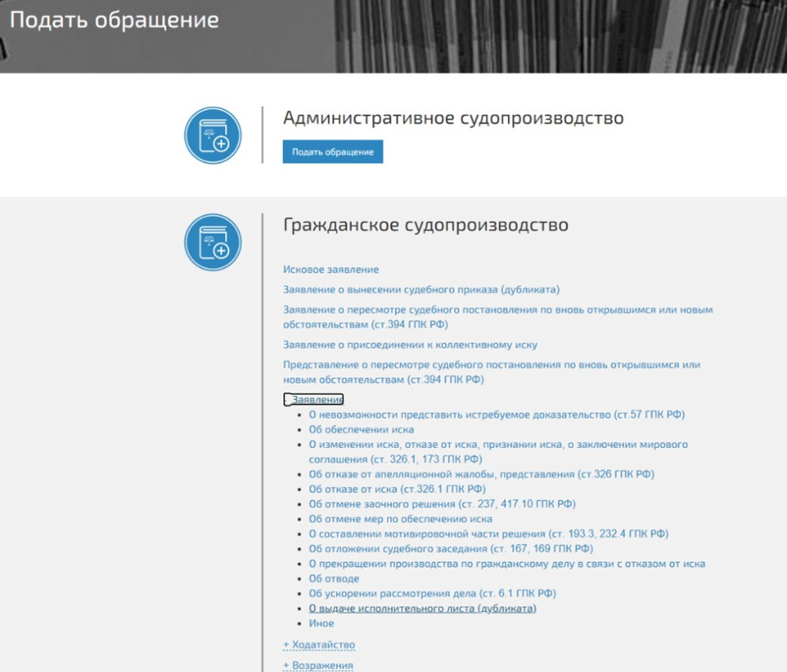Click the Административное судопроизводство book icon
Image resolution: width=787 pixels, height=672 pixels.
(x=213, y=135)
